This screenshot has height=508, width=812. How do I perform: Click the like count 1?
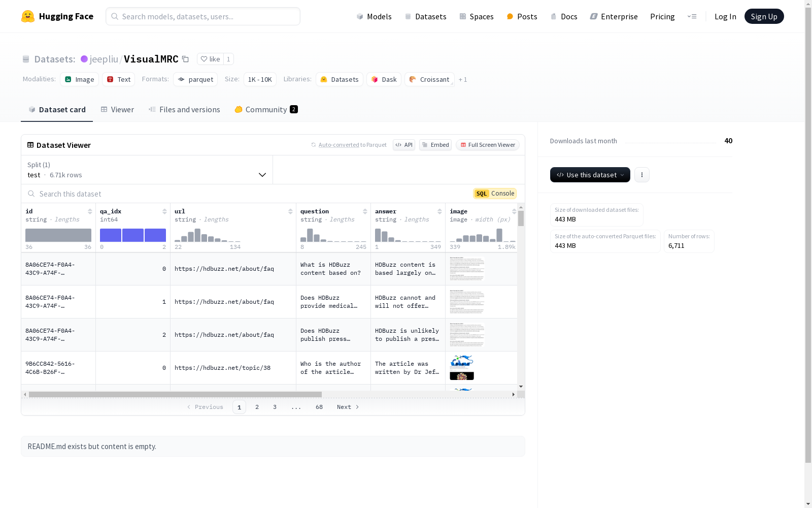[228, 59]
